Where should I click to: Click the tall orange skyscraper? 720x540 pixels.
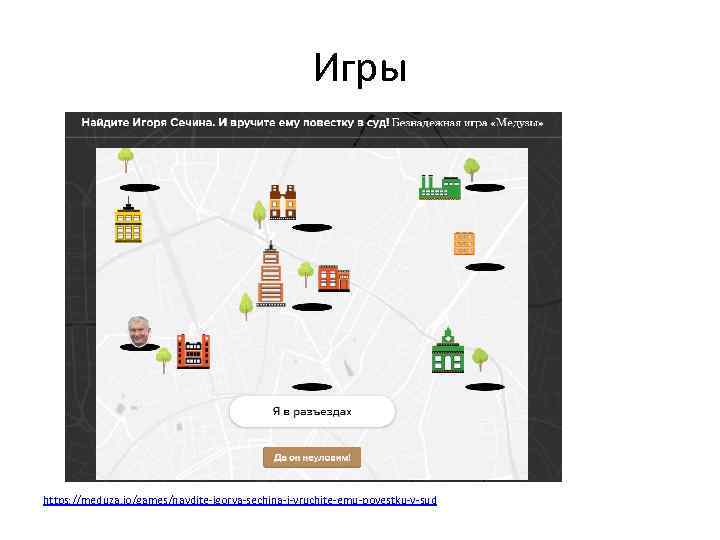(270, 274)
